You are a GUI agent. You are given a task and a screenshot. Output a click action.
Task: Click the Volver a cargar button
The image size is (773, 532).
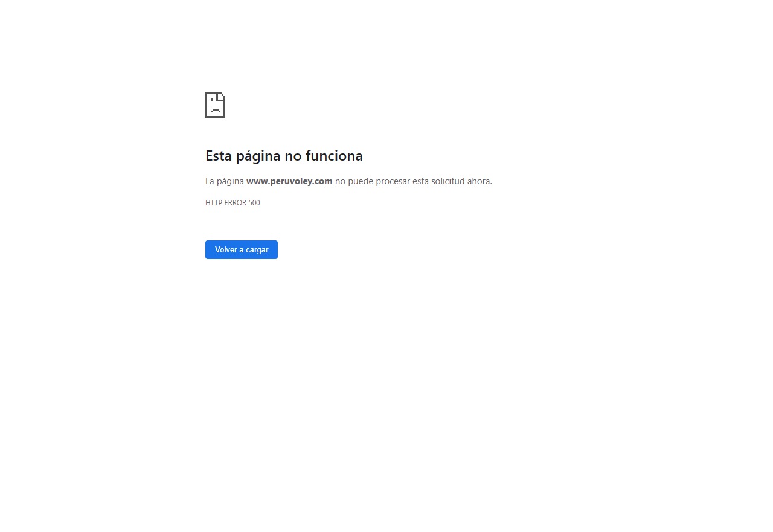(242, 249)
